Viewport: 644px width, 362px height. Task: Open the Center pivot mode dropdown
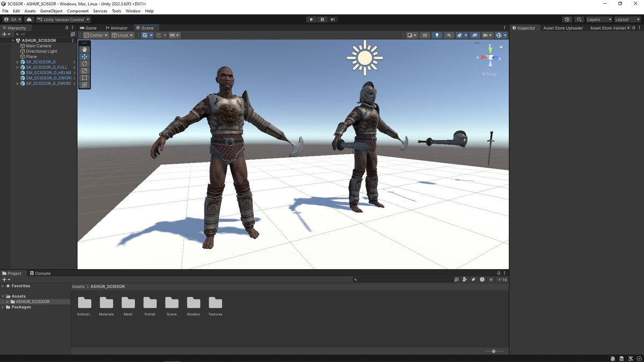coord(96,35)
